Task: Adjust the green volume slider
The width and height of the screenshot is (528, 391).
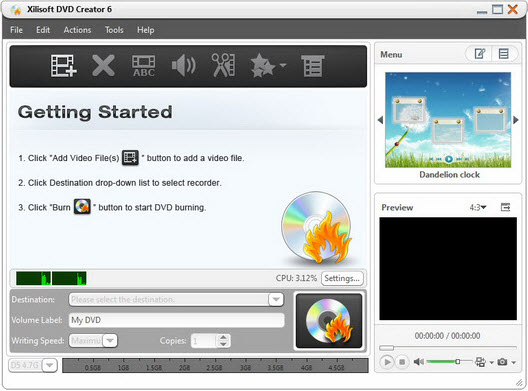Action: pos(449,362)
